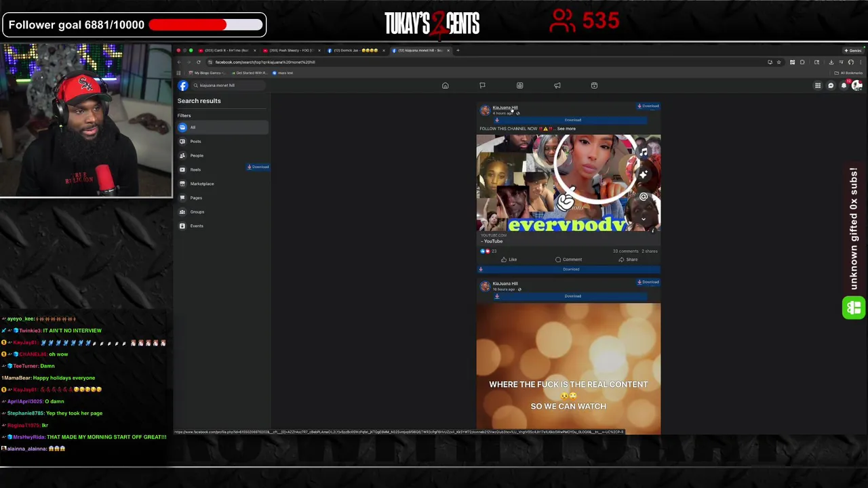This screenshot has height=488, width=868.
Task: Select the All search filter
Action: coord(222,127)
